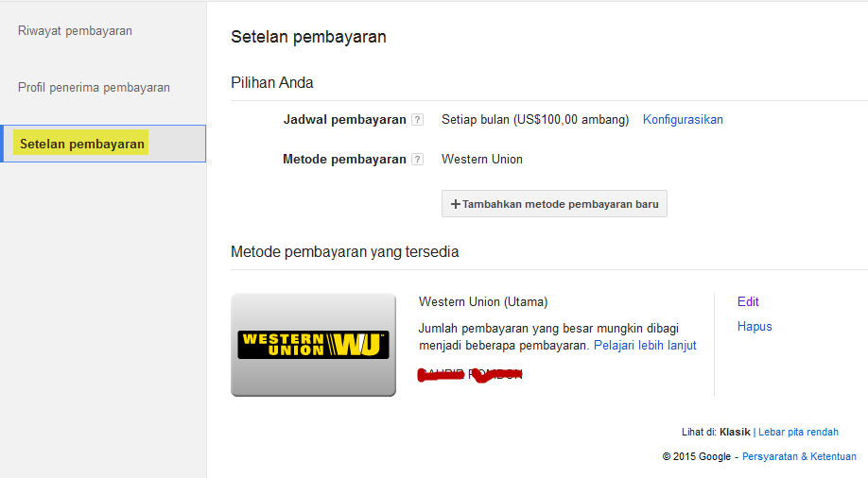Click Tambahkan metode pembayaran baru button
868x478 pixels.
[x=554, y=204]
